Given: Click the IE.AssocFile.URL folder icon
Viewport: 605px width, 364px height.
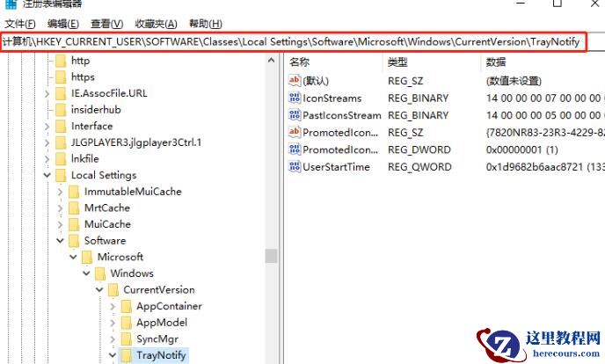Looking at the screenshot, I should coord(61,93).
